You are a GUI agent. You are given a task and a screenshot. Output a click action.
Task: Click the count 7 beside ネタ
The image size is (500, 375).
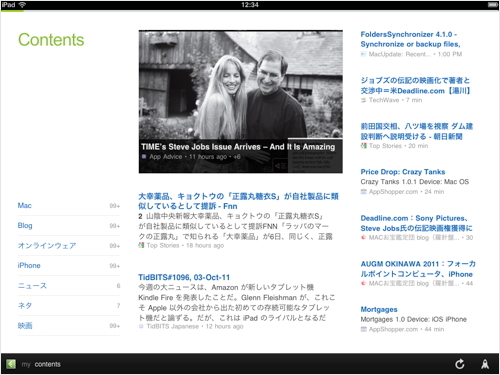(118, 306)
